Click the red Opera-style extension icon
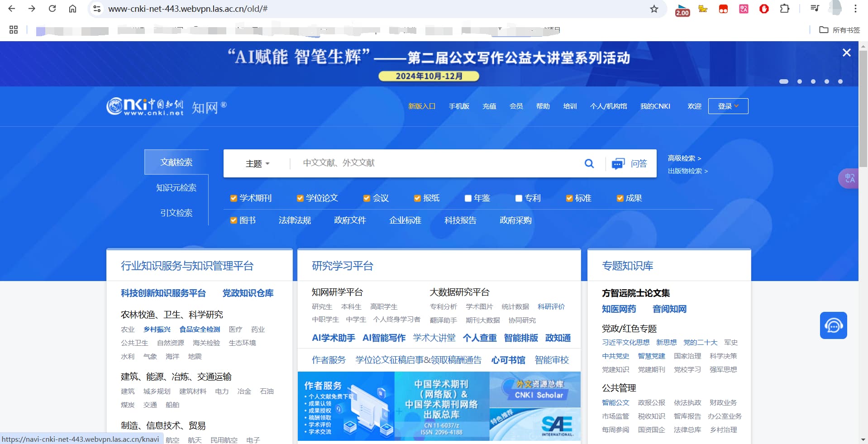This screenshot has width=868, height=444. point(764,9)
